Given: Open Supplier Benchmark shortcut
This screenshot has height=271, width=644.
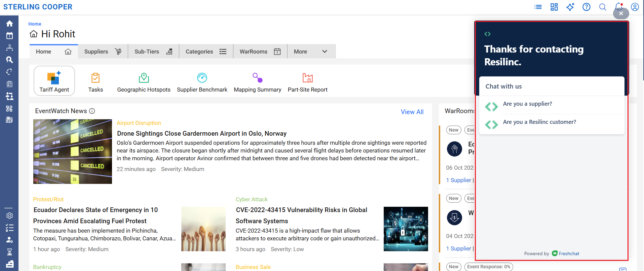Looking at the screenshot, I should [202, 82].
